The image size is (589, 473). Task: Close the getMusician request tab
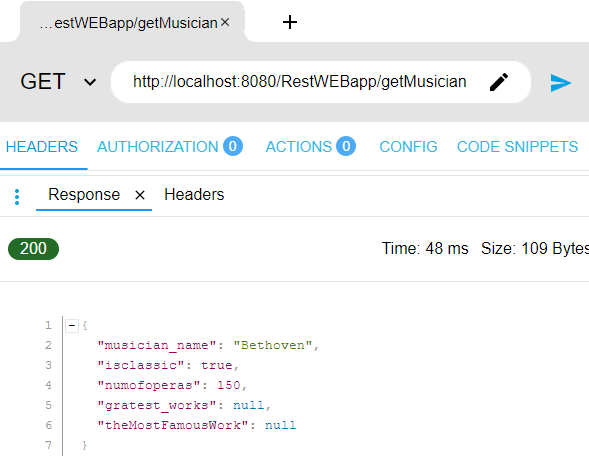pyautogui.click(x=225, y=23)
